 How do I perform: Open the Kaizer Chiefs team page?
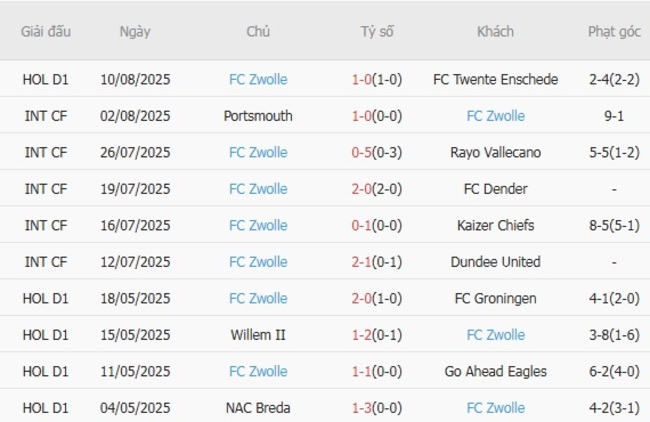pyautogui.click(x=495, y=225)
